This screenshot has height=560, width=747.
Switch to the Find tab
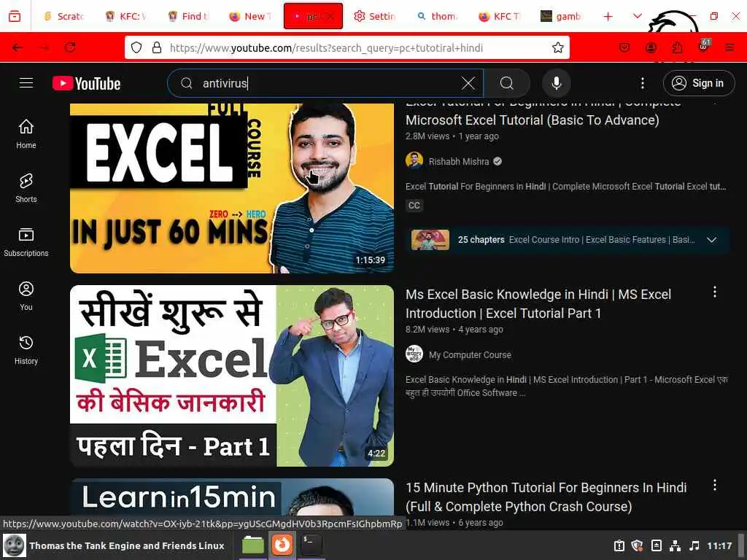(x=189, y=16)
